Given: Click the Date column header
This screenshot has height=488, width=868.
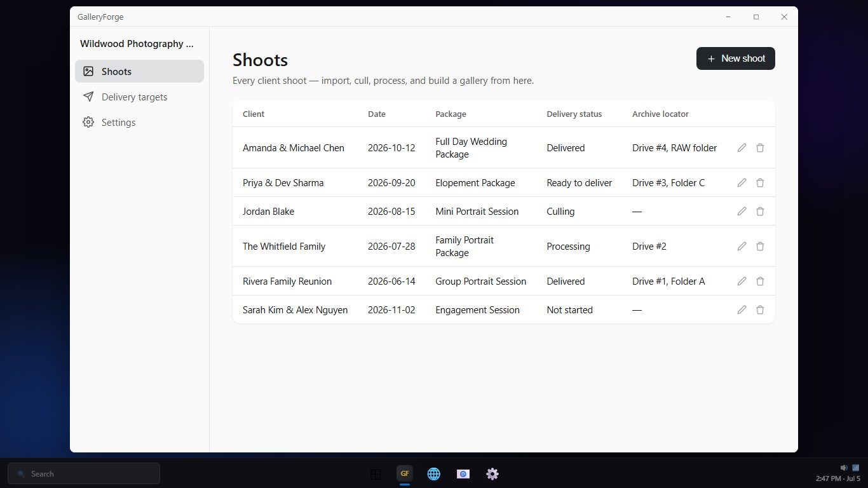Looking at the screenshot, I should [x=377, y=114].
